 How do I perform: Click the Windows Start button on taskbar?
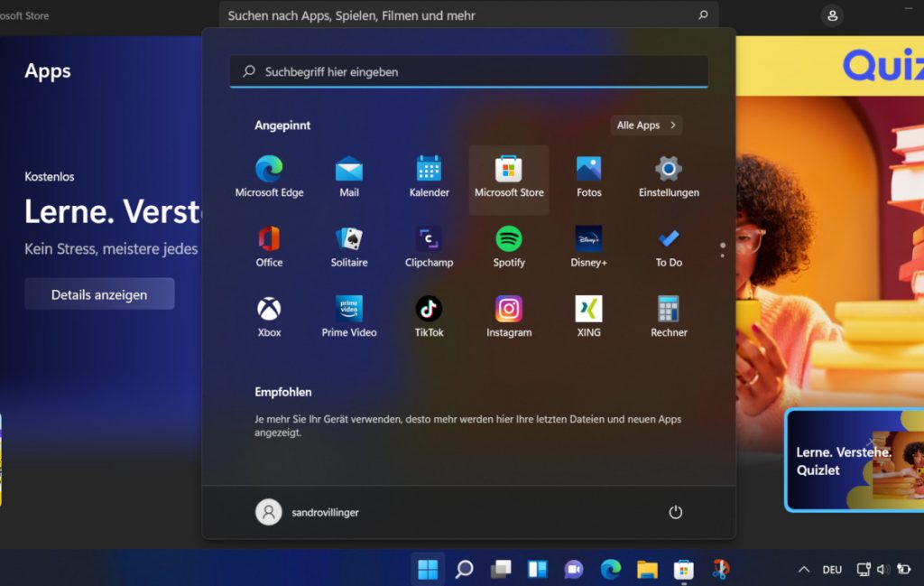pos(427,569)
